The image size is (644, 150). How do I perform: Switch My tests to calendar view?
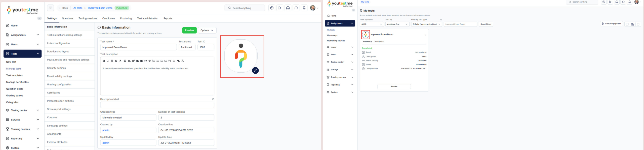(638, 24)
